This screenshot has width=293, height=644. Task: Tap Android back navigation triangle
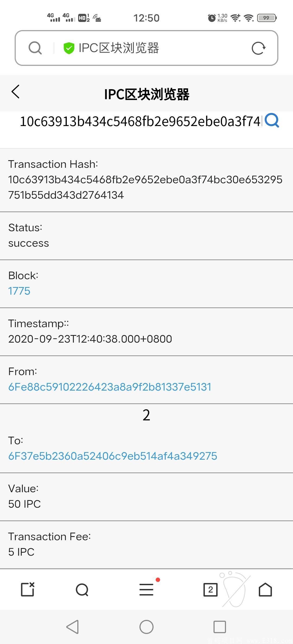(73, 627)
